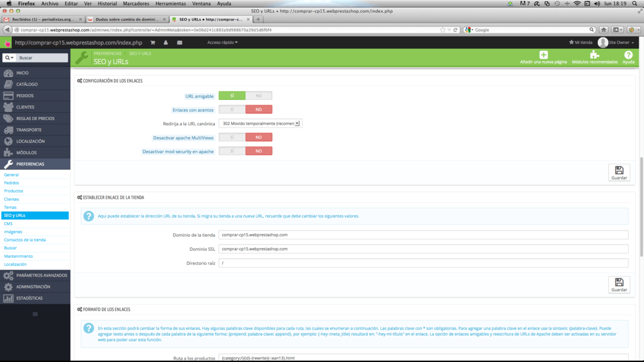Open the Herramientas menu

(170, 4)
